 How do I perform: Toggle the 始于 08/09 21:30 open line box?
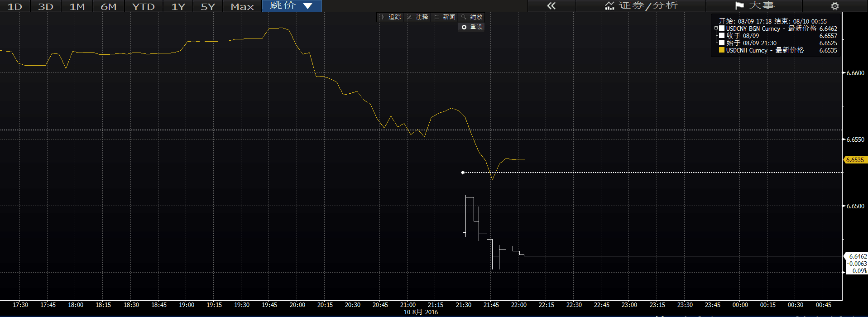click(722, 43)
